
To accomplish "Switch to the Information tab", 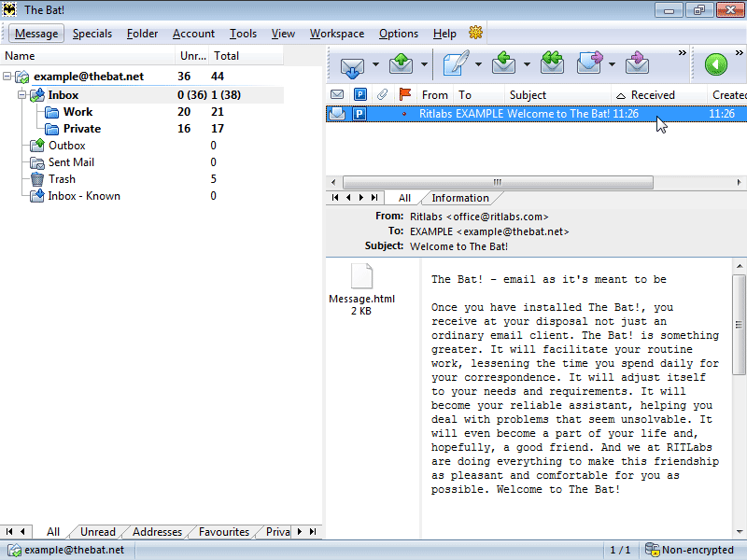I will click(459, 198).
